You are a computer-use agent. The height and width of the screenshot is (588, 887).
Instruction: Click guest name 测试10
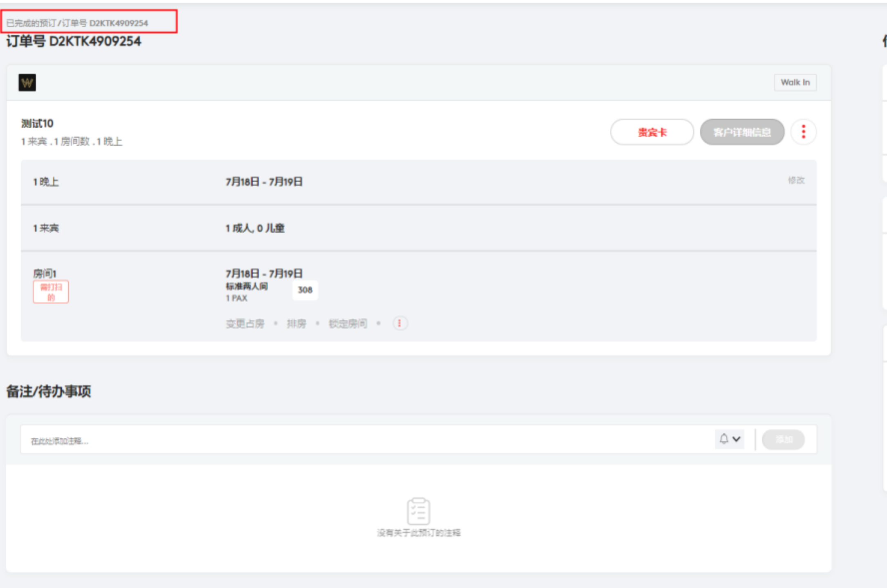tap(37, 123)
